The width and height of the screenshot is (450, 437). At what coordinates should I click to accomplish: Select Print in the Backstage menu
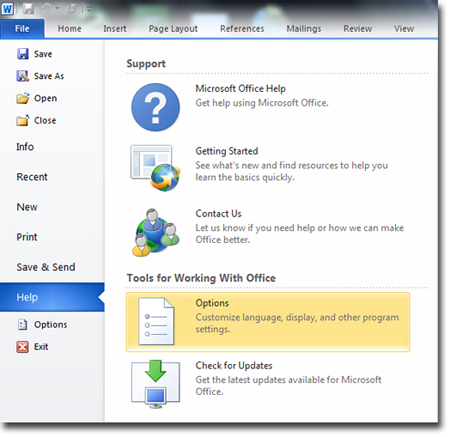point(27,237)
